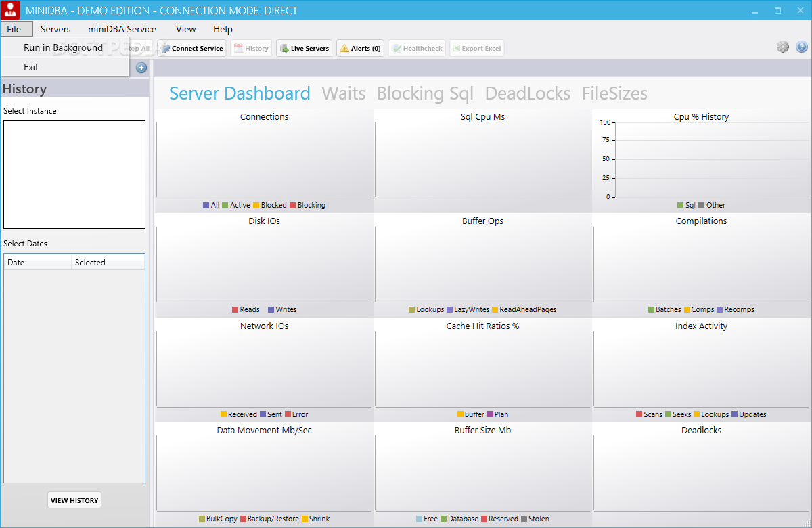Click inside the Select Instance list box

pos(74,175)
